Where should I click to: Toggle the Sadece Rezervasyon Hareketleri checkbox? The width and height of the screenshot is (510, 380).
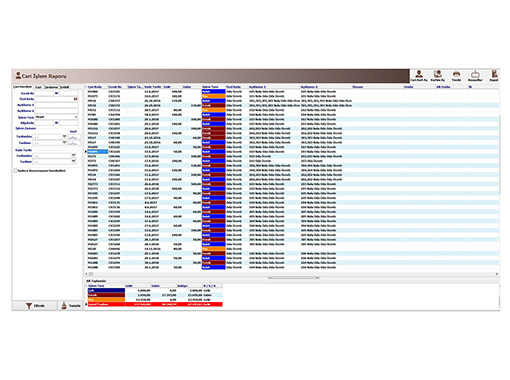15,171
